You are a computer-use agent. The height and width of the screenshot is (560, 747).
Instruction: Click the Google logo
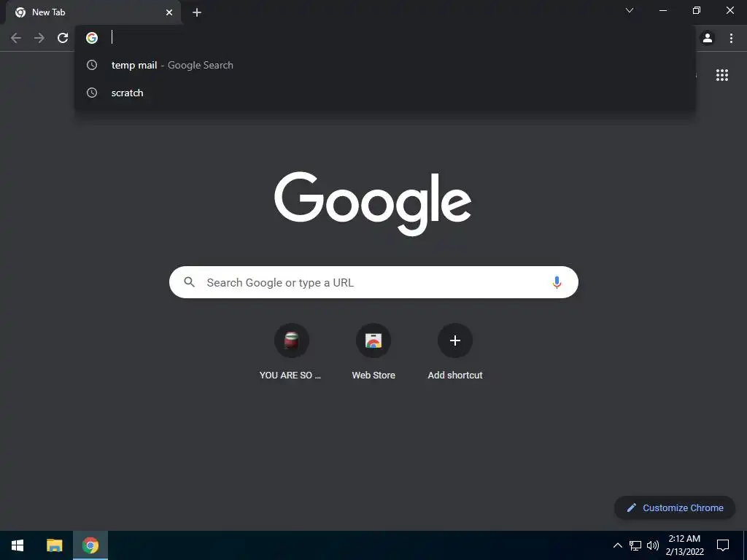[373, 204]
